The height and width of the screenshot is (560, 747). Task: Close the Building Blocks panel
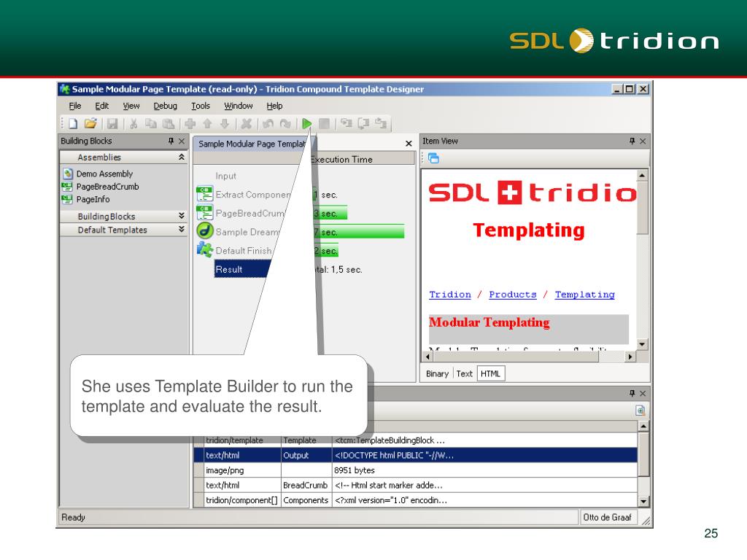pyautogui.click(x=182, y=141)
